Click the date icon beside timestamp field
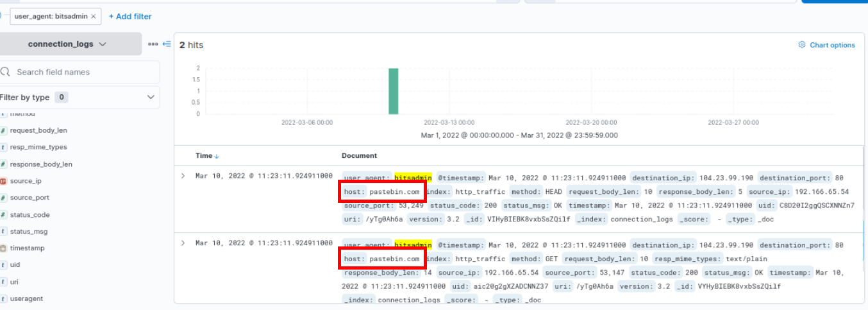 (x=3, y=248)
